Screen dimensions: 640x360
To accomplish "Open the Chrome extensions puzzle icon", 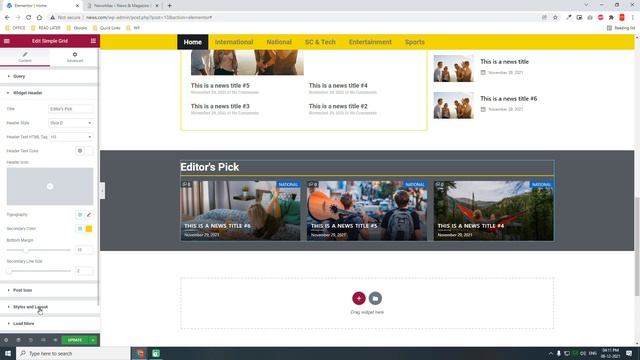I will coord(611,18).
